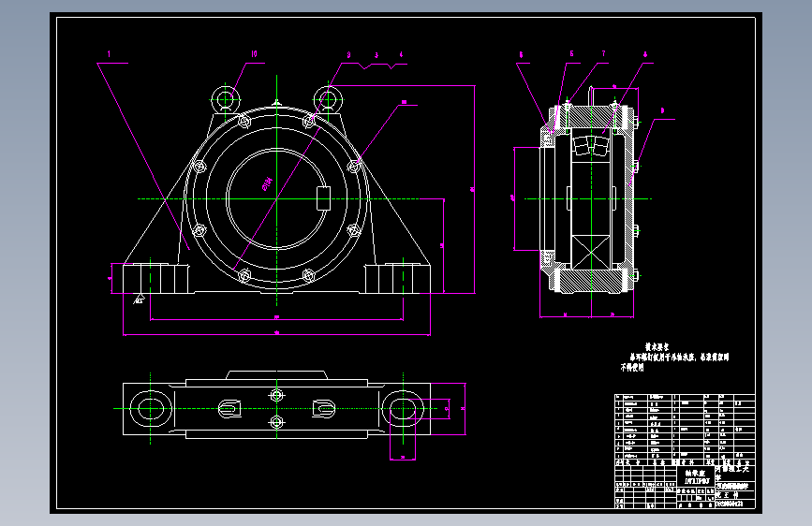Click the top-right cover bolt in the front view
Viewport: 812px width, 526px height.
pyautogui.click(x=309, y=122)
